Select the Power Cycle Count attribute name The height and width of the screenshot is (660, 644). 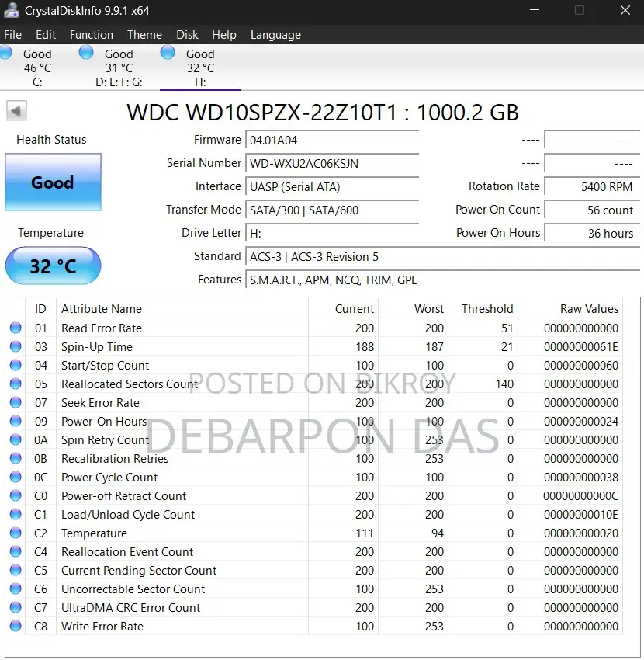point(109,478)
